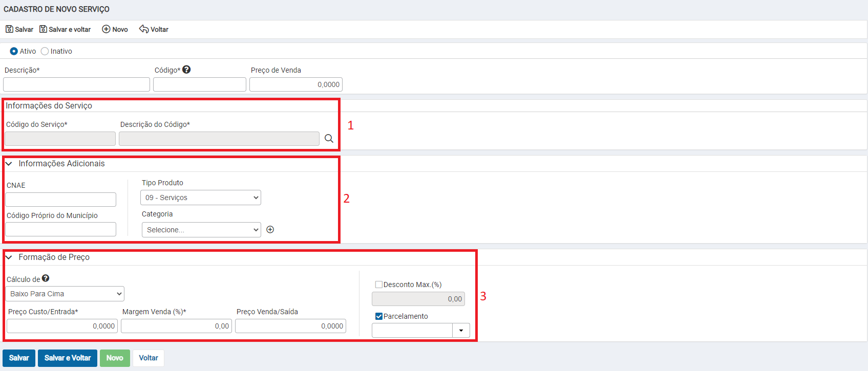Click the Parcelamento combo text box
Screen dimensions: 868x371
pos(412,331)
